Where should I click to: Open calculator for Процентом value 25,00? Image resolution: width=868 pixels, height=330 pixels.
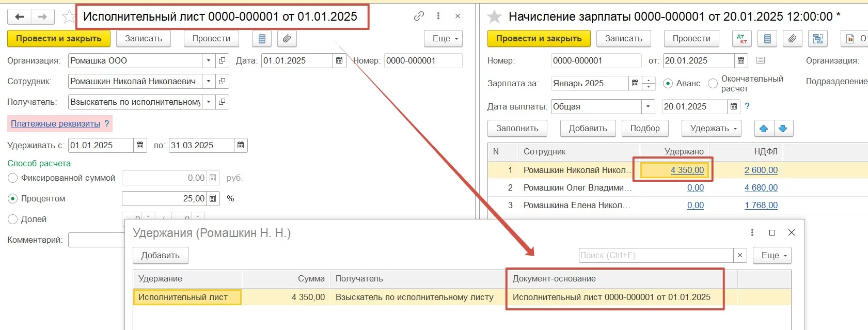point(213,198)
